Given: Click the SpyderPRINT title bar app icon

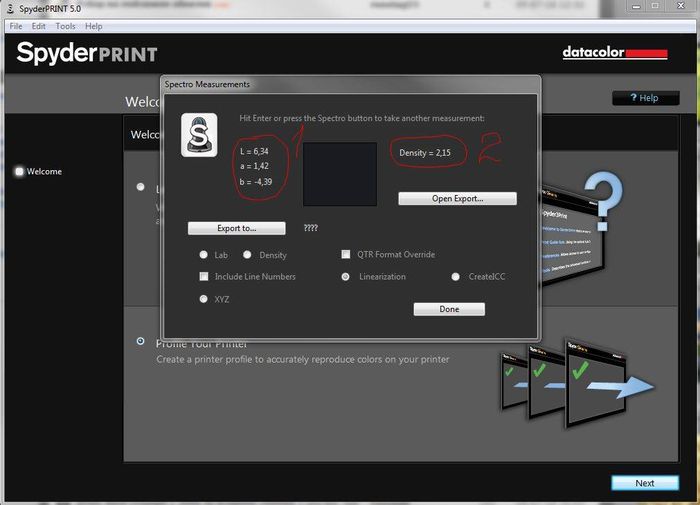Looking at the screenshot, I should pos(9,9).
